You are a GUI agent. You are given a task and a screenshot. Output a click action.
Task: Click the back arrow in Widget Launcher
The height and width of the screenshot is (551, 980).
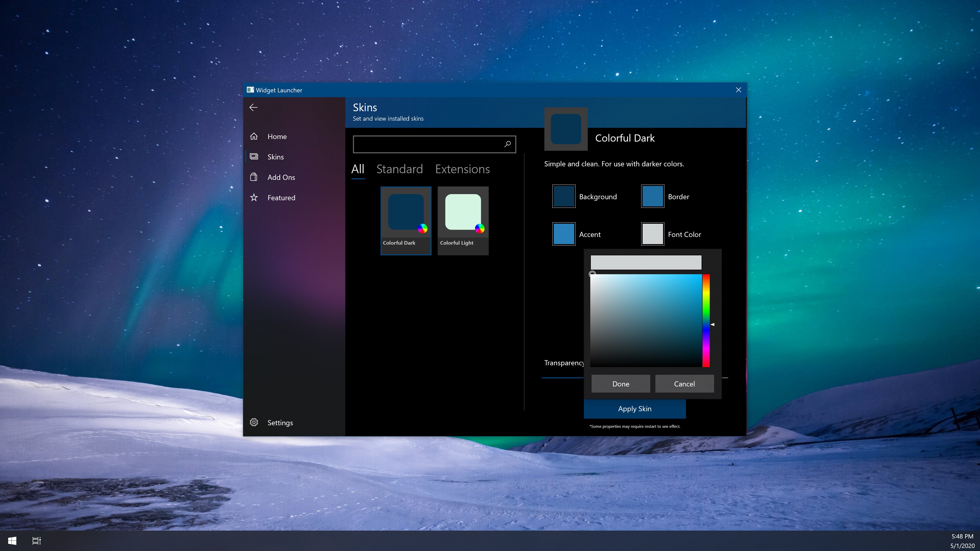pyautogui.click(x=253, y=108)
